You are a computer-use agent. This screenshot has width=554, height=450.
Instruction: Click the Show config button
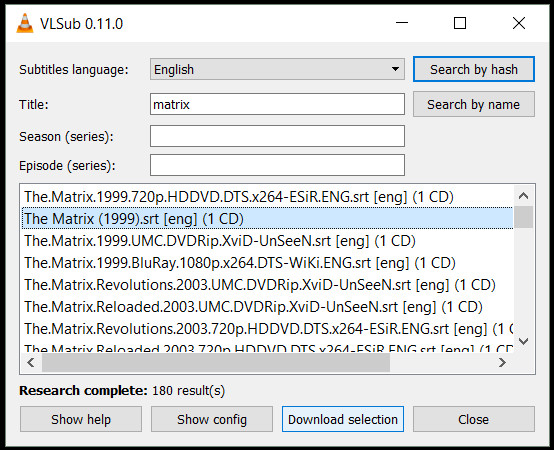[x=212, y=419]
